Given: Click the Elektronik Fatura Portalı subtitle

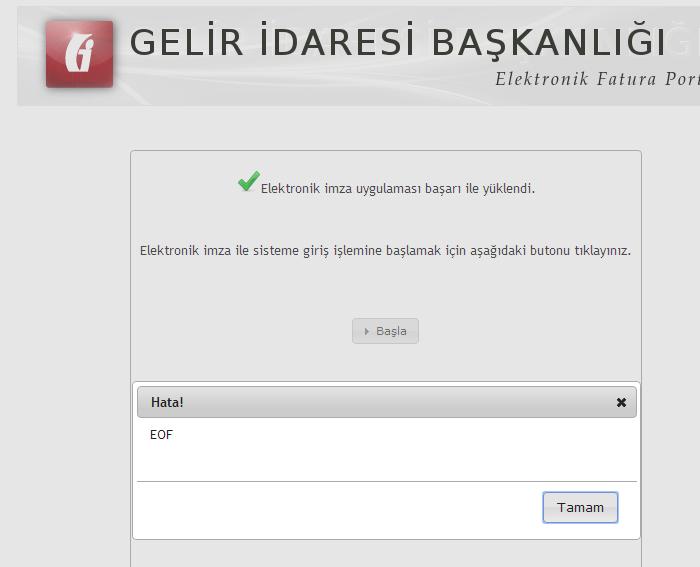Looking at the screenshot, I should 596,79.
